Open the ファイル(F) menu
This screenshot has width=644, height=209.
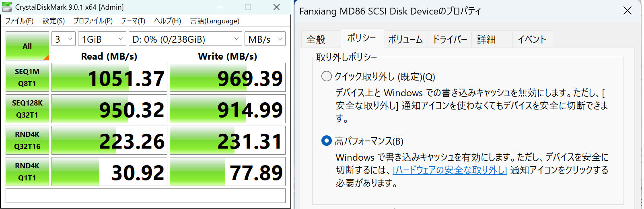[19, 21]
